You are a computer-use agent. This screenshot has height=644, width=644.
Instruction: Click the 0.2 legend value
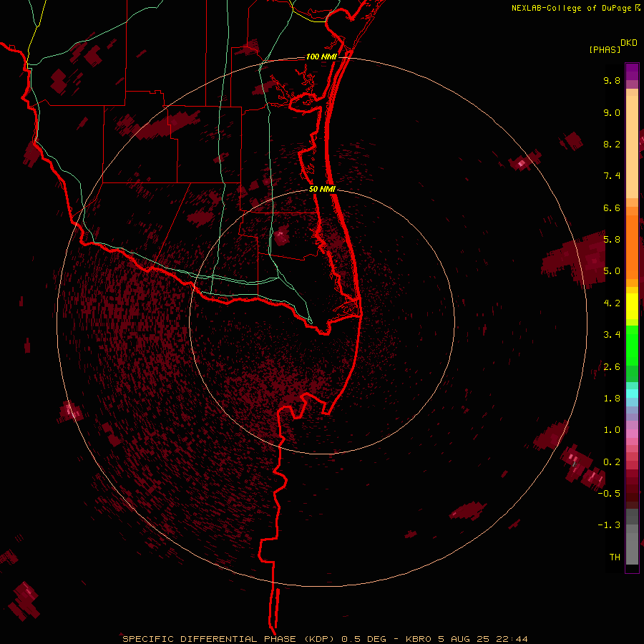(612, 462)
